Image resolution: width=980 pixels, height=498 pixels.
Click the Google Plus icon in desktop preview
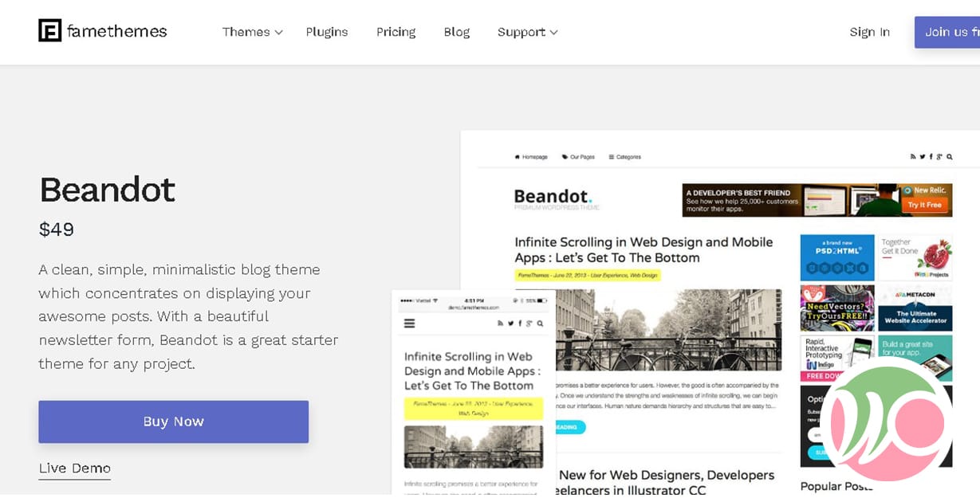pyautogui.click(x=941, y=157)
